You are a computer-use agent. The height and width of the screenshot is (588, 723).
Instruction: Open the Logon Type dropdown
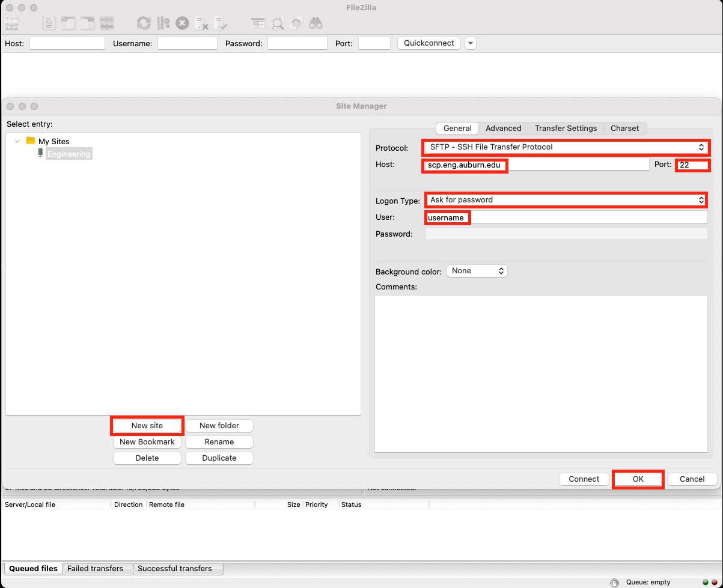[x=565, y=200]
